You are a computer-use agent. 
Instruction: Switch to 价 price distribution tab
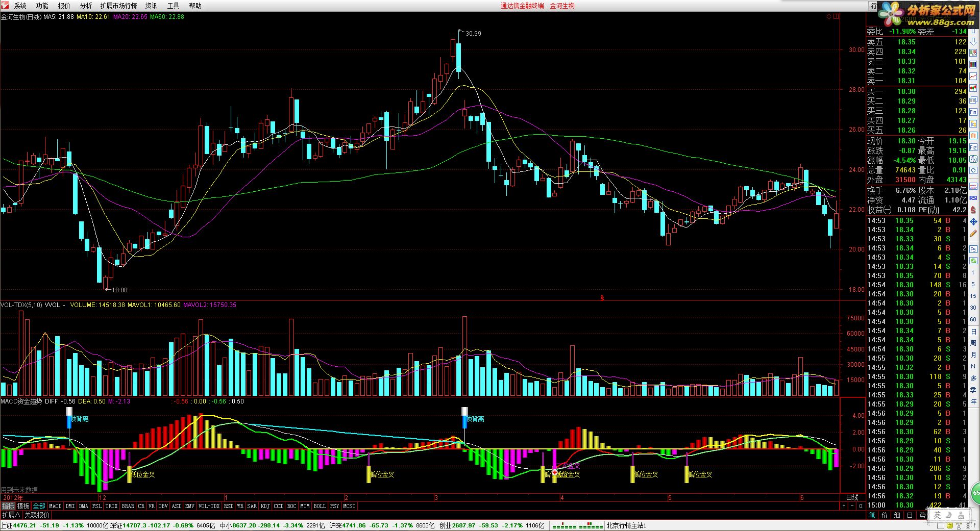click(x=885, y=515)
